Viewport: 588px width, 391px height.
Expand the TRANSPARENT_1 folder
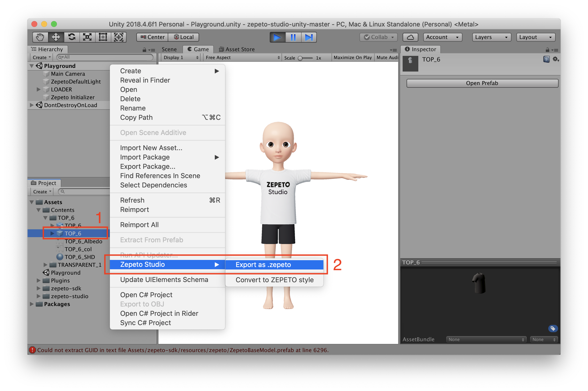[45, 265]
